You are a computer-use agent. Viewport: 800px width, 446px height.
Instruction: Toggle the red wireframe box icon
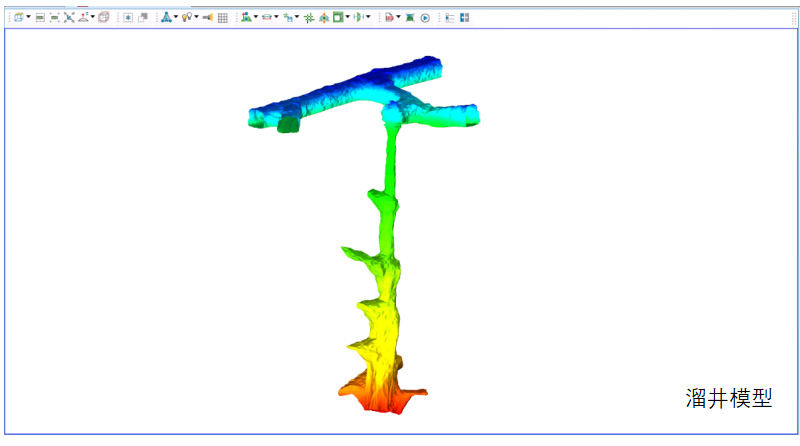[104, 17]
